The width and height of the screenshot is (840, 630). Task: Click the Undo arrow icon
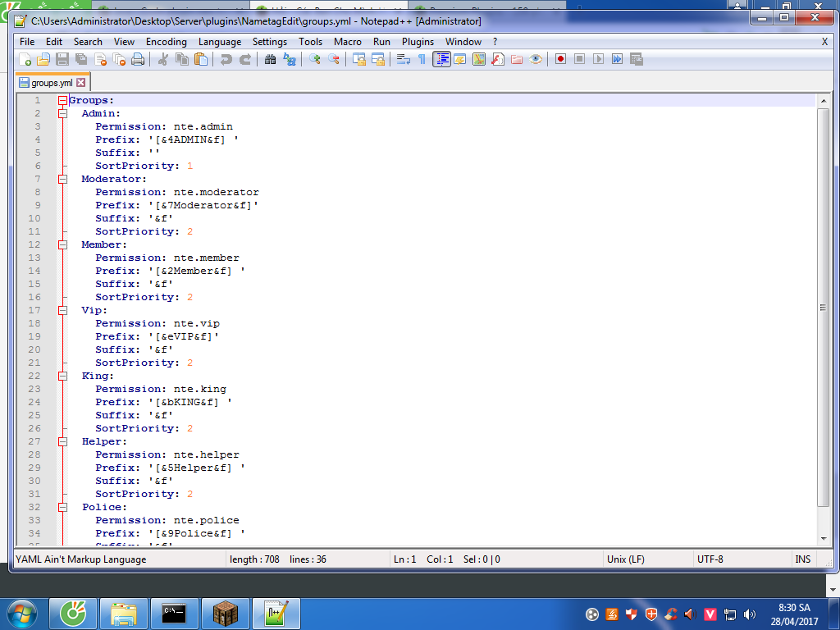pyautogui.click(x=226, y=59)
